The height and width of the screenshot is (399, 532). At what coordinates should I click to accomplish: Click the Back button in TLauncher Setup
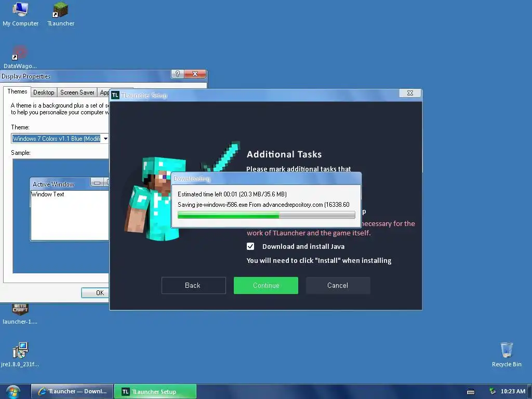coord(193,285)
